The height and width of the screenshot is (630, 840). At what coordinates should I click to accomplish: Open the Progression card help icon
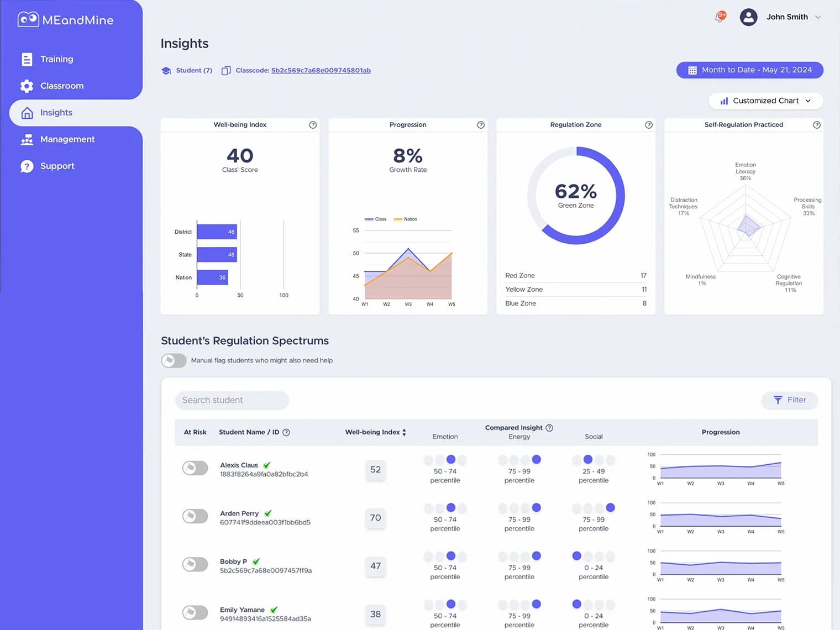coord(481,125)
